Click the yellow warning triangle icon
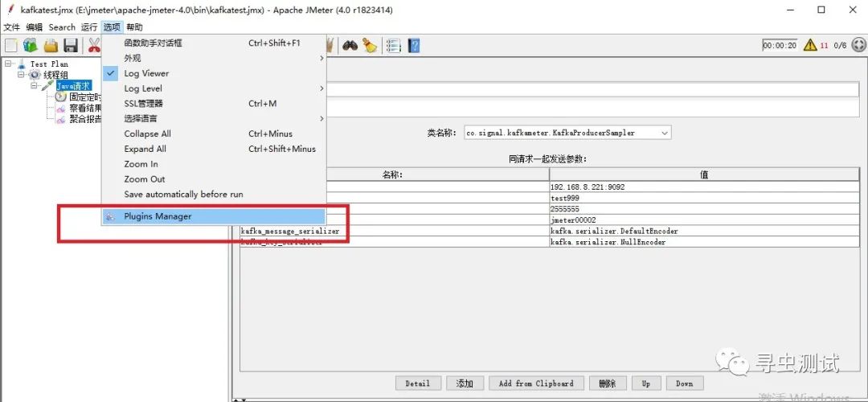Image resolution: width=868 pixels, height=402 pixels. pyautogui.click(x=810, y=45)
